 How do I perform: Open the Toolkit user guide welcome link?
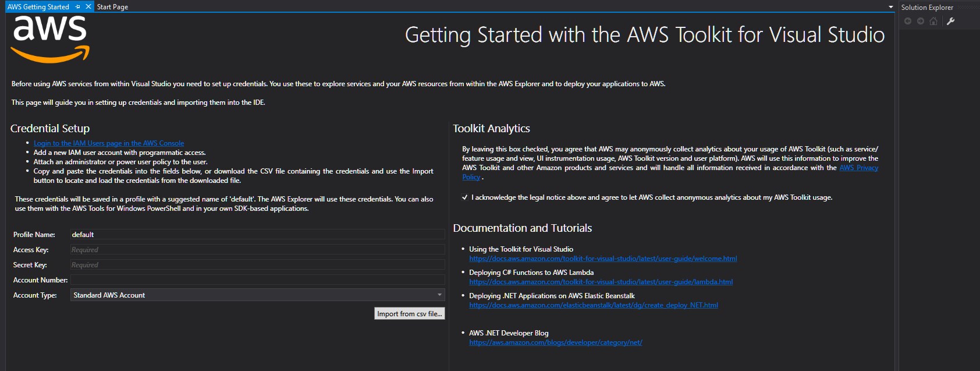click(603, 259)
